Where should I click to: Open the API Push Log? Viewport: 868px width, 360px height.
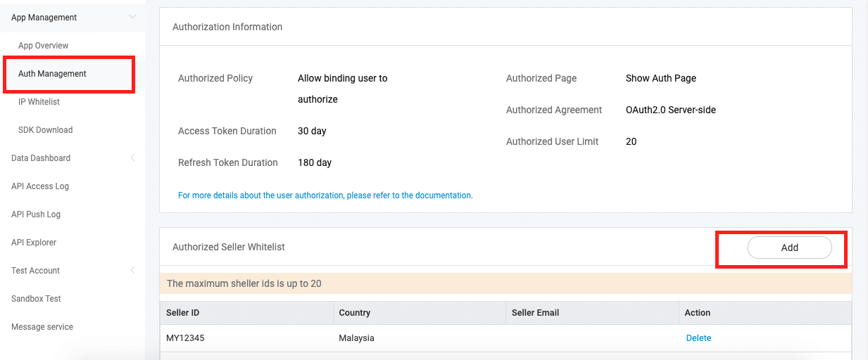coord(36,214)
